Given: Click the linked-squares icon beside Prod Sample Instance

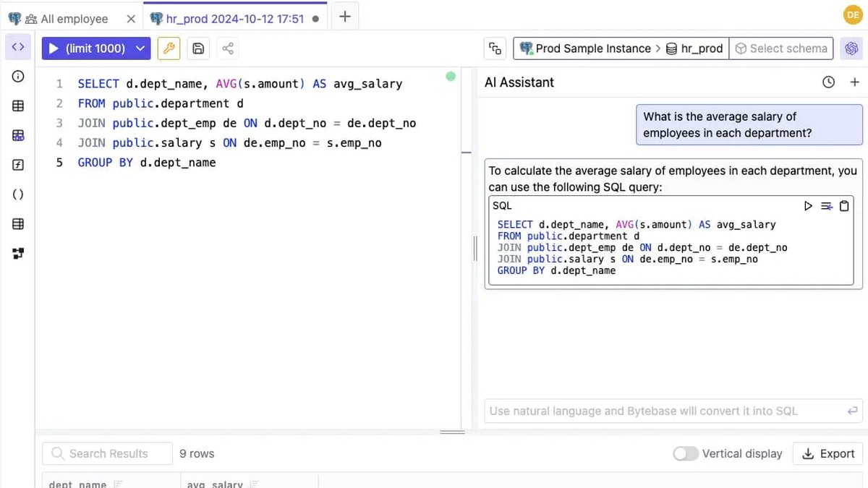Looking at the screenshot, I should [x=495, y=48].
